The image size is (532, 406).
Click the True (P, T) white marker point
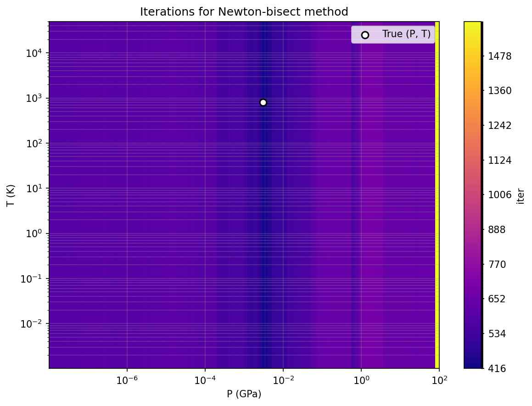coord(263,102)
